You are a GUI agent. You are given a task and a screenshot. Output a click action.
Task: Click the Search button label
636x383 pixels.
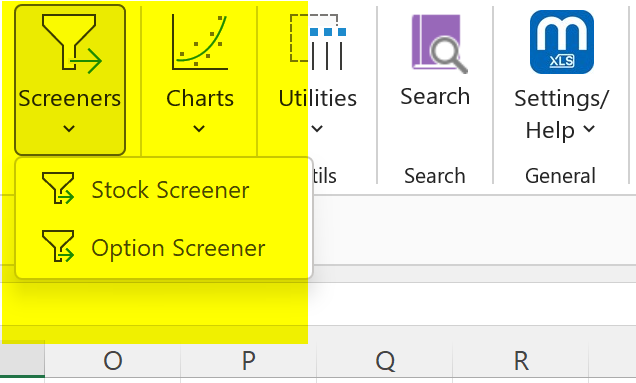click(x=435, y=97)
